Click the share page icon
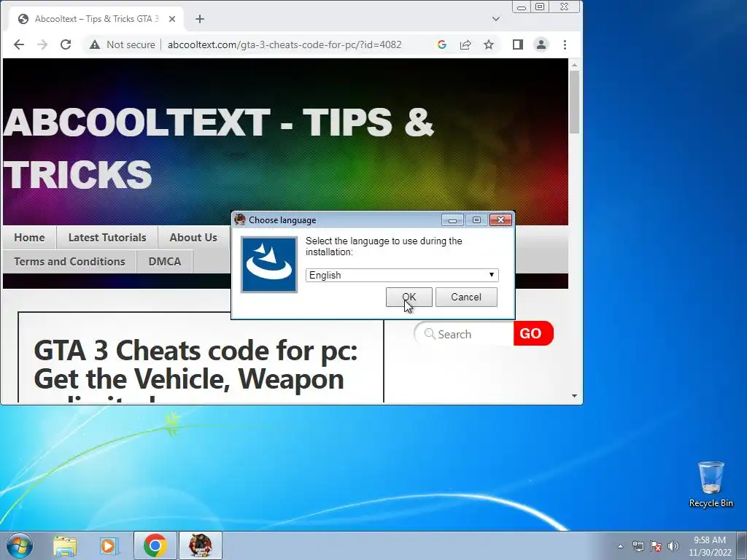Image resolution: width=747 pixels, height=560 pixels. coord(465,44)
